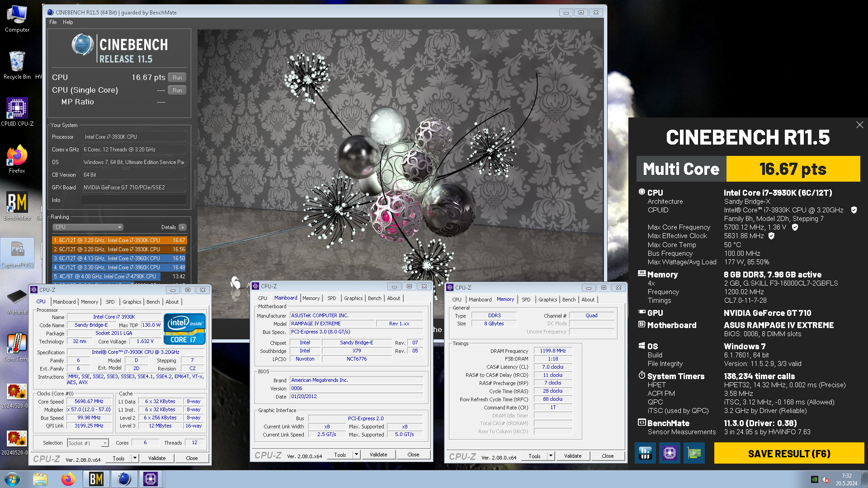Run the CPU benchmark

pos(177,77)
